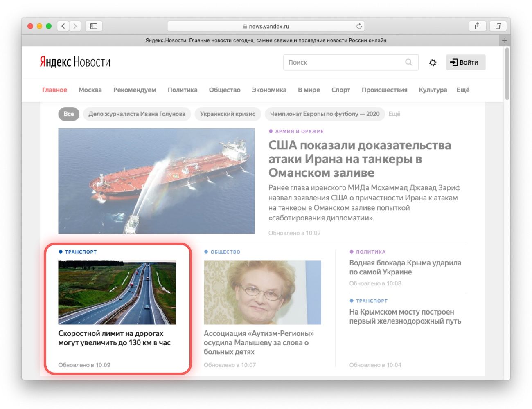This screenshot has width=532, height=409.
Task: Open the tanker ship photo story
Action: click(156, 181)
